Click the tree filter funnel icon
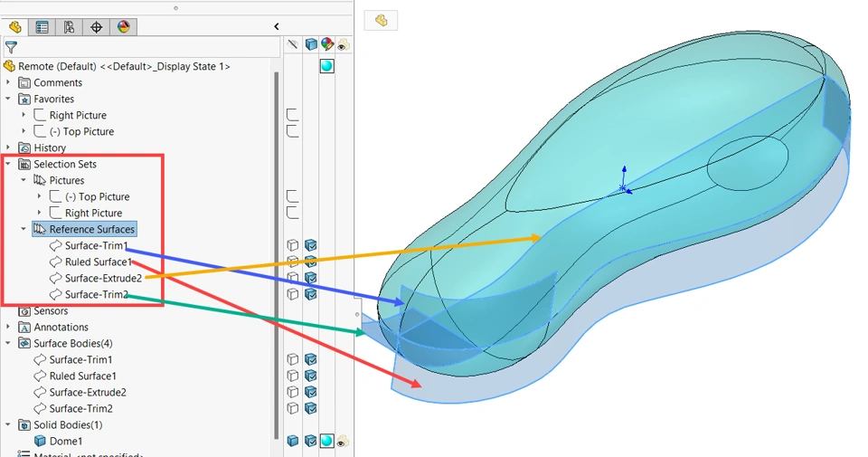Image resolution: width=868 pixels, height=457 pixels. click(11, 48)
